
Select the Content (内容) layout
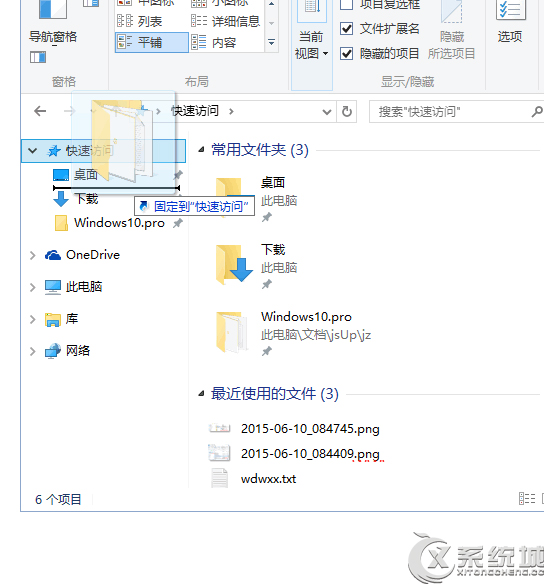point(214,42)
